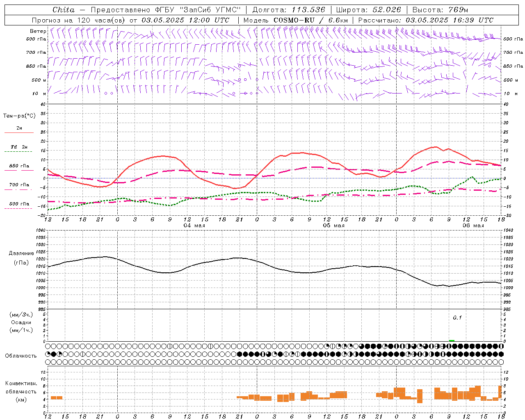
Task: Click the "0.1" precipitation amount value
Action: pos(457,317)
